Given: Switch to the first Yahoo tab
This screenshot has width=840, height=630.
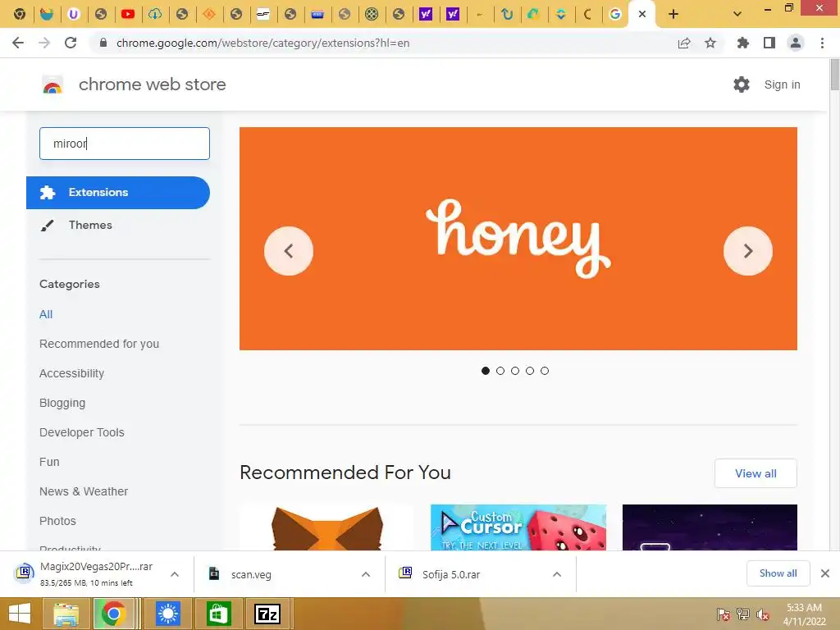Looking at the screenshot, I should pos(426,14).
